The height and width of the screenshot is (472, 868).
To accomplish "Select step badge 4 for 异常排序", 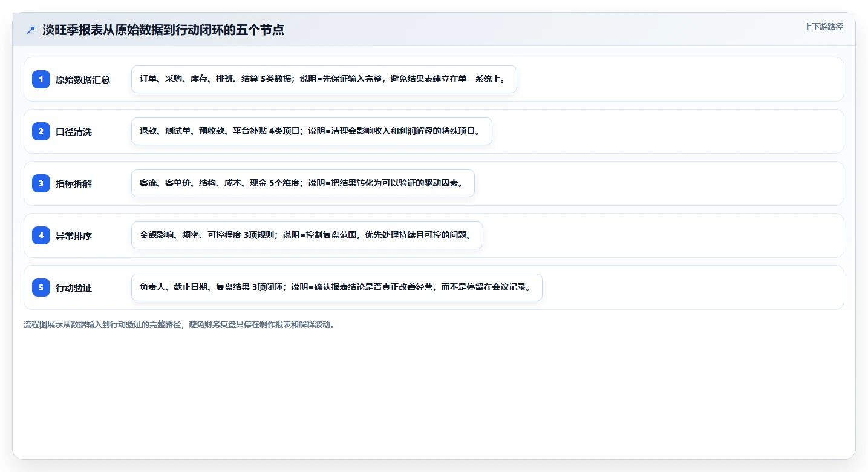I will tap(41, 235).
